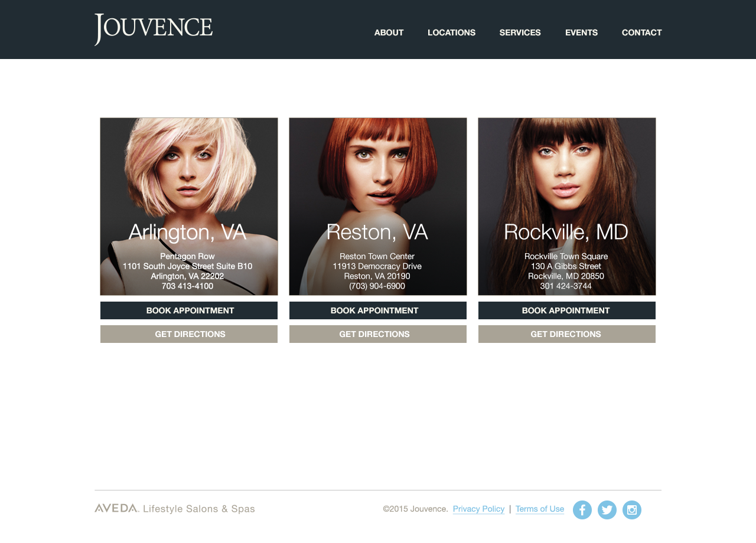Book appointment at Reston, VA
Image resolution: width=756 pixels, height=543 pixels.
coord(378,310)
